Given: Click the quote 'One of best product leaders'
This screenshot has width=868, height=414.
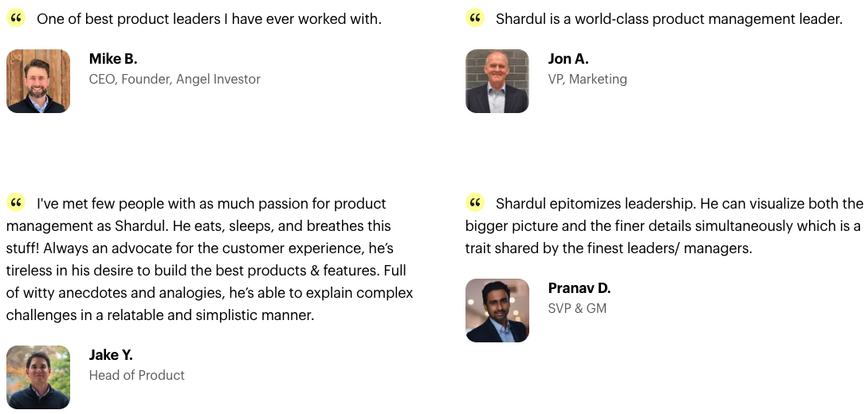Looking at the screenshot, I should click(210, 19).
